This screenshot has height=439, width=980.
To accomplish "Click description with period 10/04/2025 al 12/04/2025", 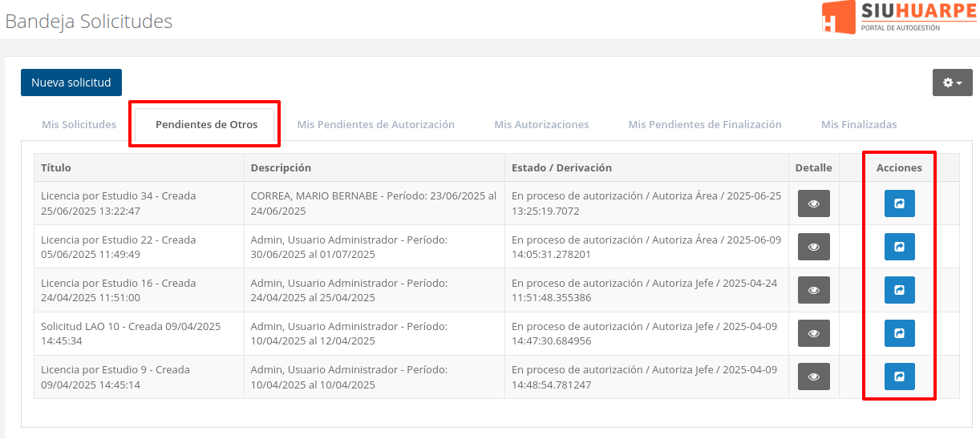I will pos(375,333).
